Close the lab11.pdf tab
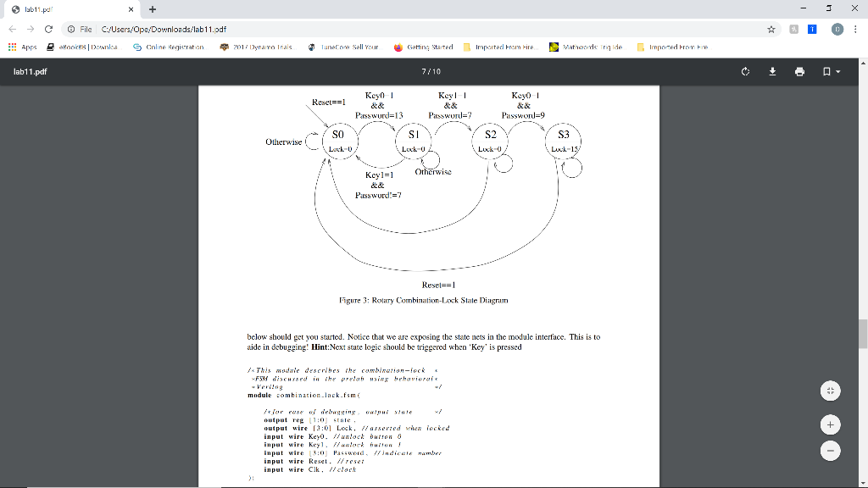868x488 pixels. click(131, 9)
